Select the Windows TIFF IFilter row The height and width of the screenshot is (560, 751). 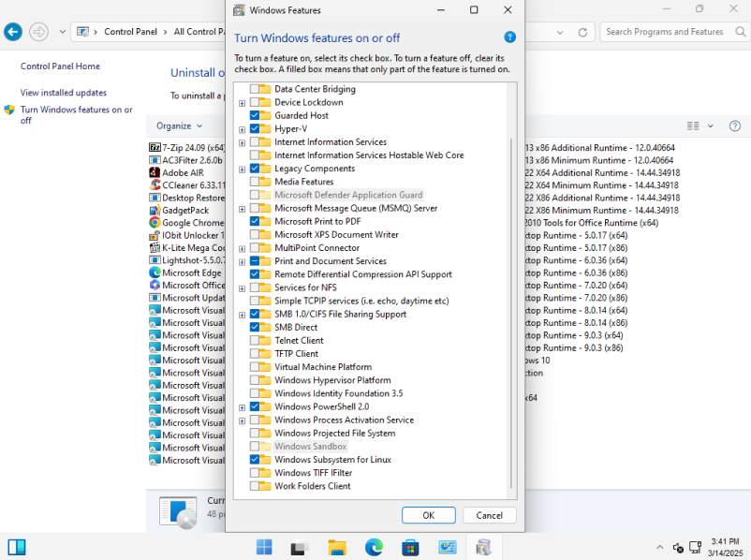(x=314, y=473)
